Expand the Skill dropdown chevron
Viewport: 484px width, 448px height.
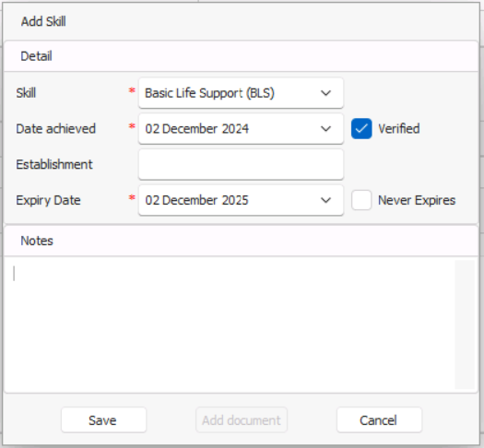(325, 93)
